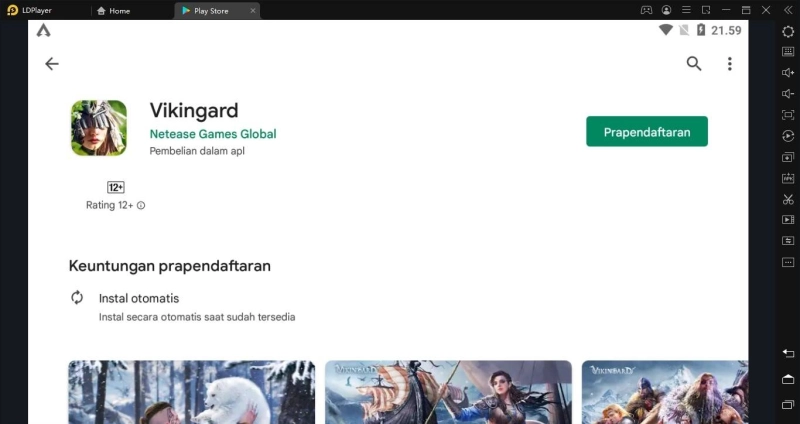Click the 'Instal otomatis' label

139,298
